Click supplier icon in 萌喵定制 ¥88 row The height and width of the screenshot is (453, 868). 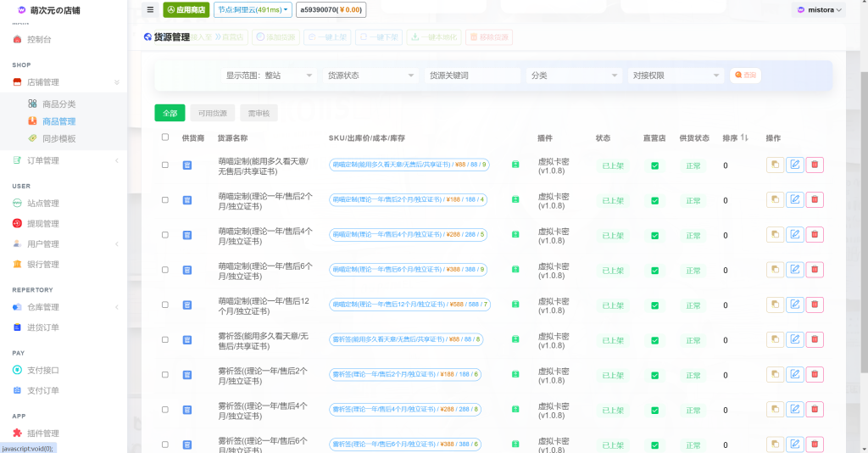pyautogui.click(x=187, y=165)
